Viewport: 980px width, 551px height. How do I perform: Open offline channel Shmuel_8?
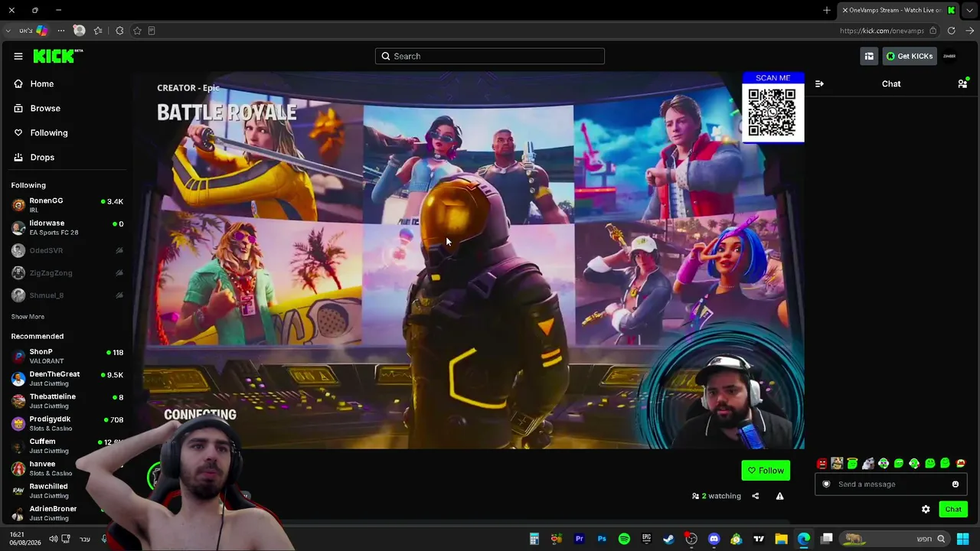67,295
